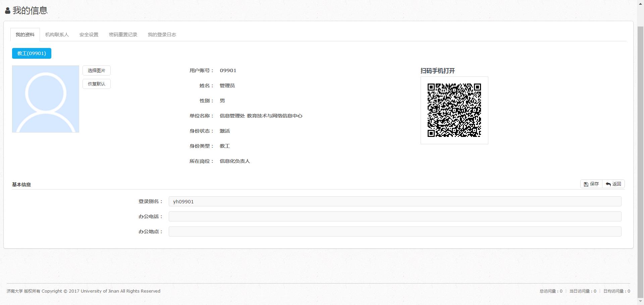Focus the 办公地点 input field
Screen dimensions: 644x305
(x=395, y=232)
